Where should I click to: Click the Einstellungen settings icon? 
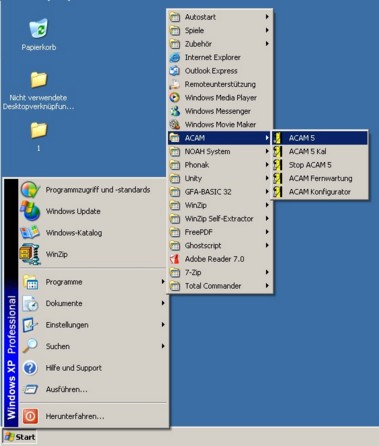pyautogui.click(x=30, y=325)
